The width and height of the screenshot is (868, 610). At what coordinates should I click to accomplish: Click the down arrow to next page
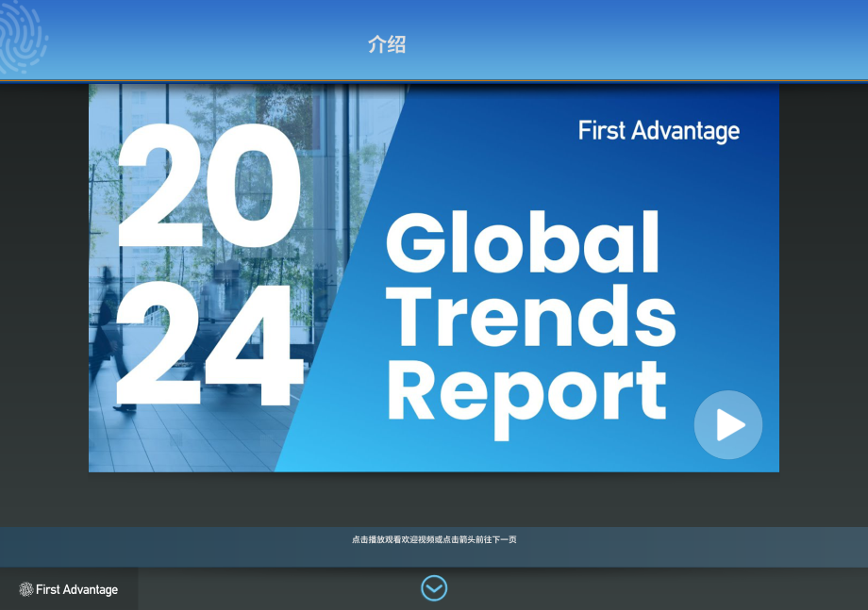(x=434, y=588)
